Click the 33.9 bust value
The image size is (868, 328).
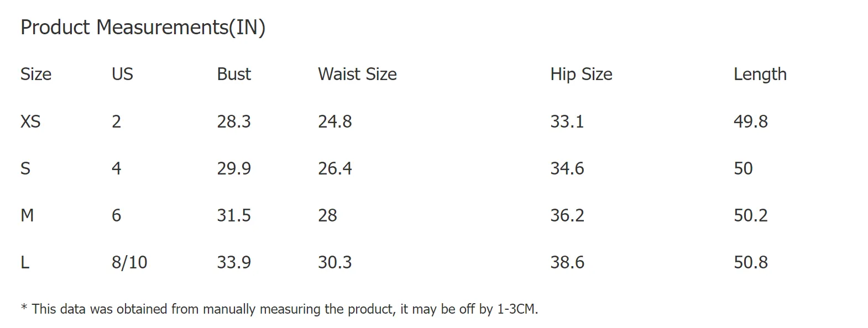(x=234, y=262)
